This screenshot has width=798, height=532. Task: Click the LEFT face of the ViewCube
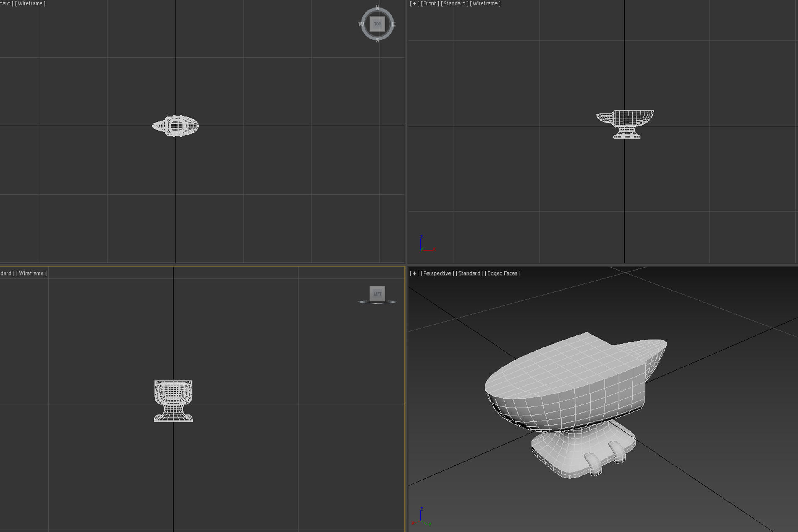[377, 293]
